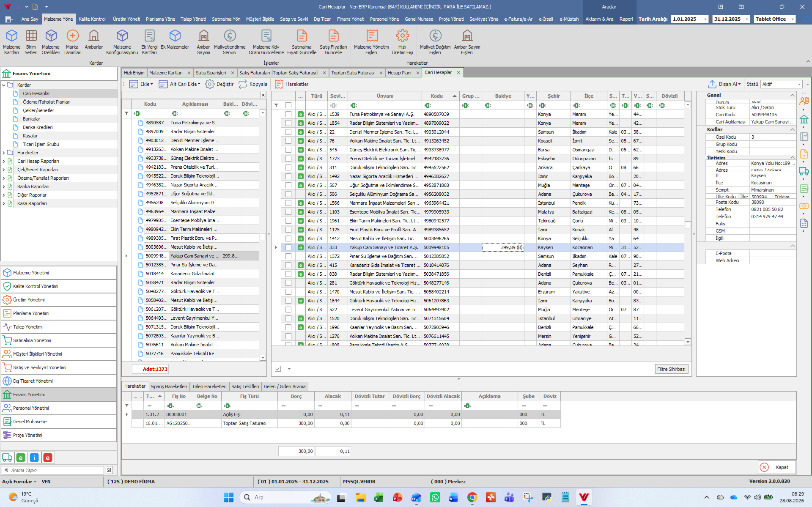Image resolution: width=812 pixels, height=507 pixels.
Task: Click the red e-invoice icon in sidebar footer
Action: pyautogui.click(x=48, y=458)
